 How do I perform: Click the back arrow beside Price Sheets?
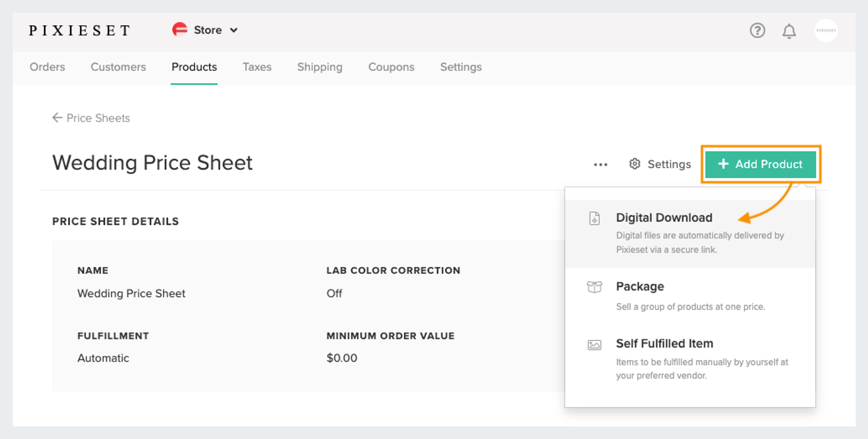(x=57, y=118)
